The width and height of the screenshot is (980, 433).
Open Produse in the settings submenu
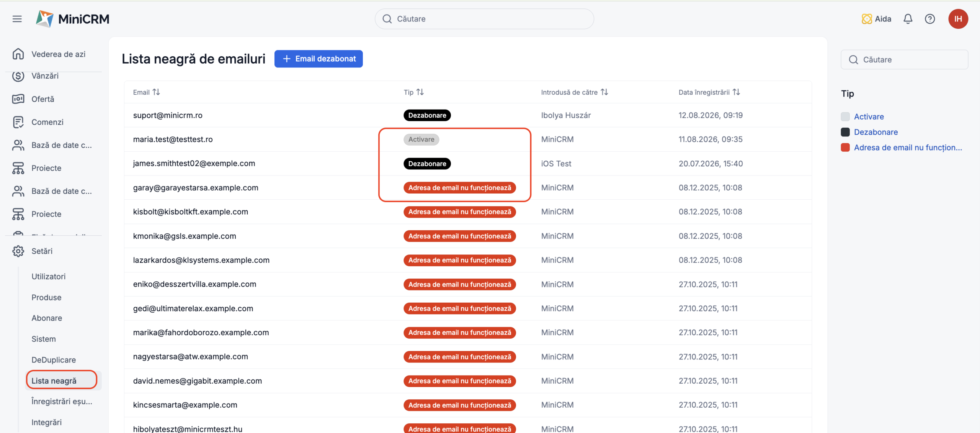[x=46, y=297]
